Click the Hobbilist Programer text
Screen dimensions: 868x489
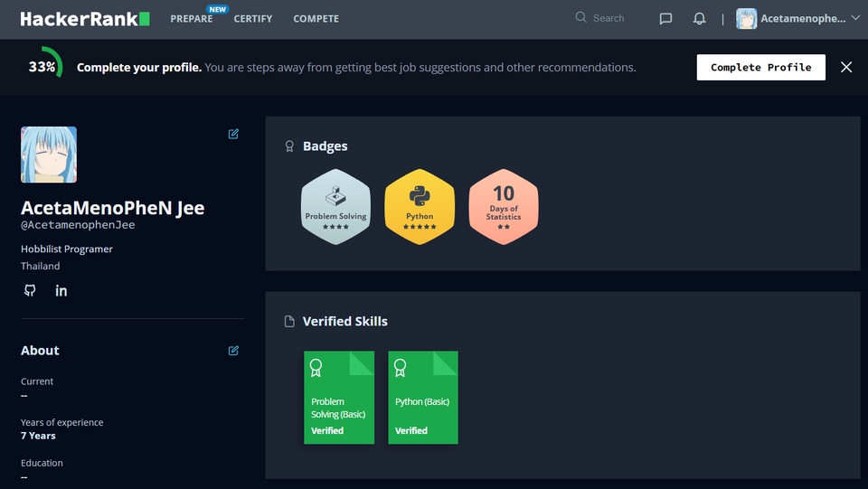(66, 249)
